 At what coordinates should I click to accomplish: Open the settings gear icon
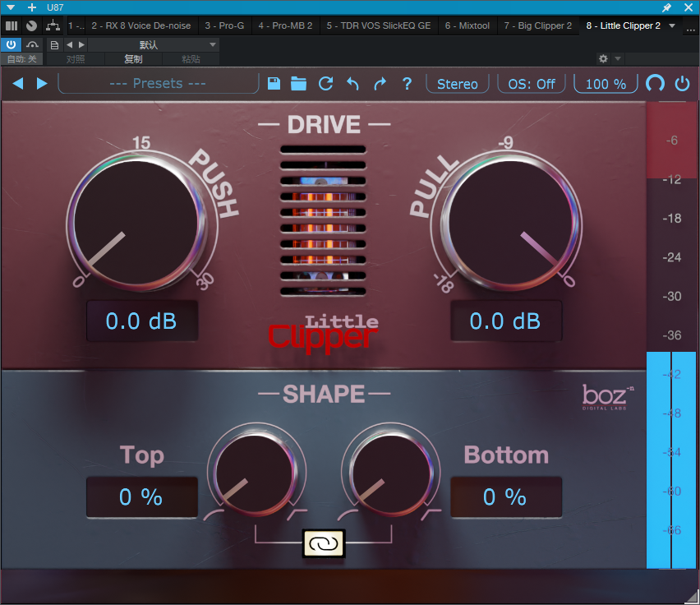pyautogui.click(x=603, y=58)
